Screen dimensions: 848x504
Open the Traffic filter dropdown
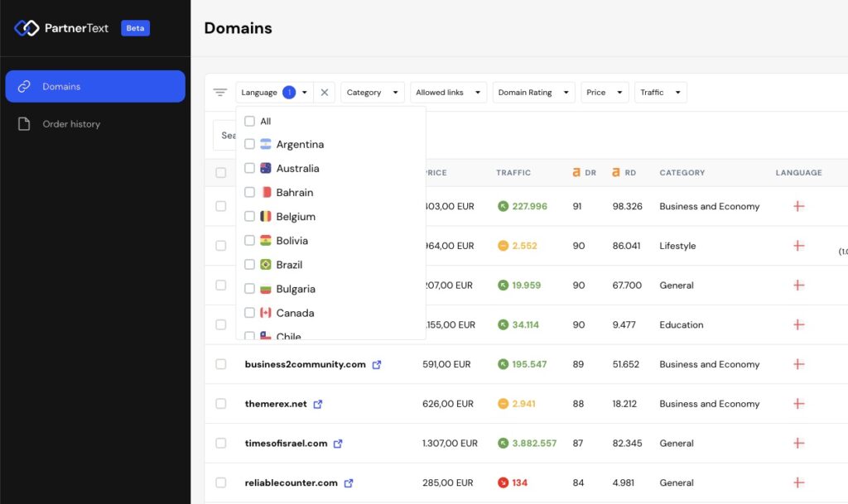(660, 93)
